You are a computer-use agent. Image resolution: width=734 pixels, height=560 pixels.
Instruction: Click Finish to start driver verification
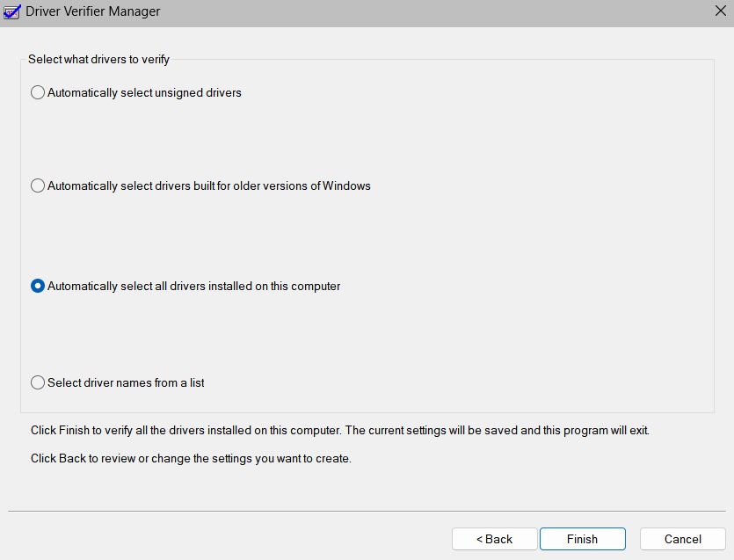(x=582, y=538)
